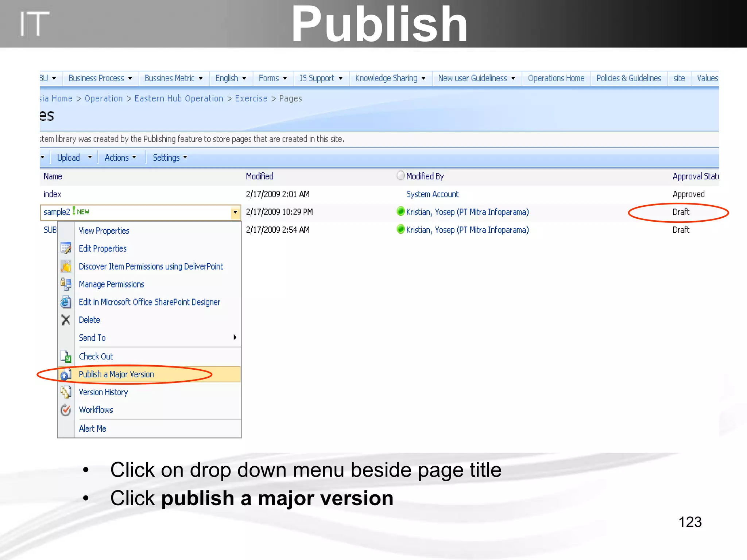The width and height of the screenshot is (747, 560).
Task: Click date 2/17/2009 10:29 PM cell
Action: (x=279, y=212)
